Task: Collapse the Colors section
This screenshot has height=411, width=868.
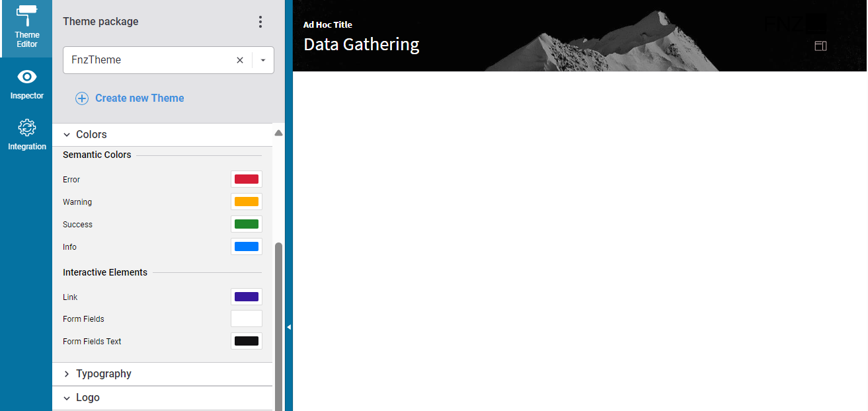Action: 162,135
